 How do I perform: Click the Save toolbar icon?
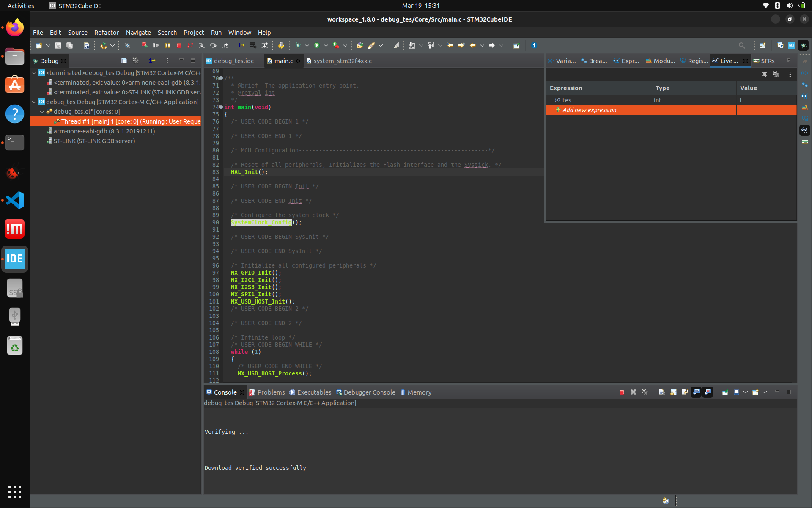pyautogui.click(x=58, y=45)
